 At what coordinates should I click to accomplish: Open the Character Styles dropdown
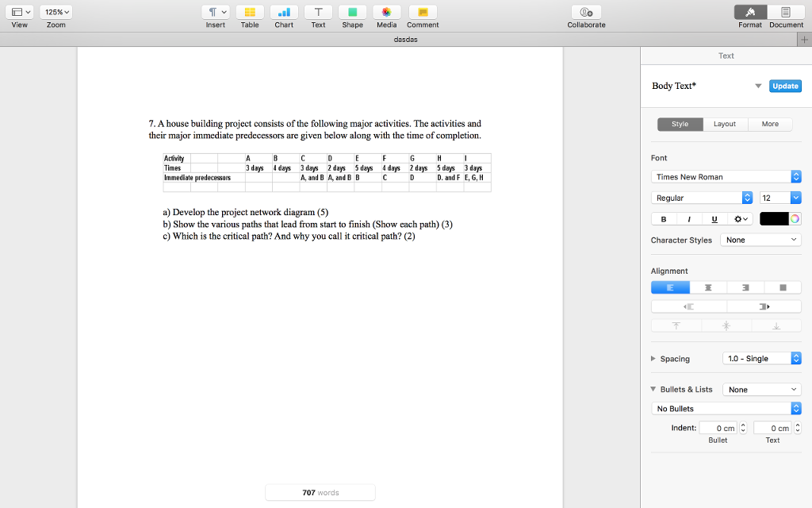coord(760,240)
